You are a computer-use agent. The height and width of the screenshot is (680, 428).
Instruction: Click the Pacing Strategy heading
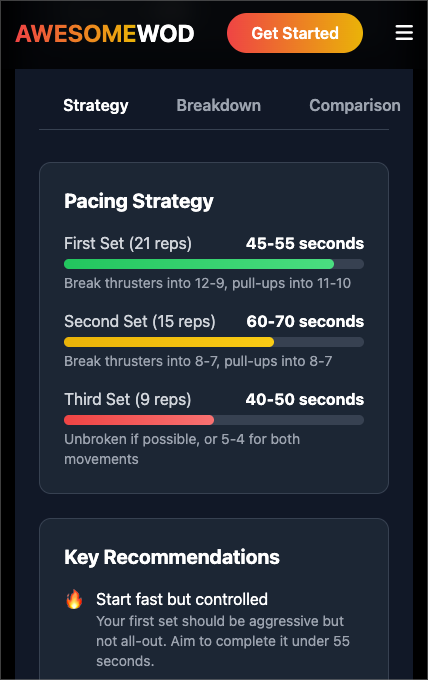(x=139, y=201)
